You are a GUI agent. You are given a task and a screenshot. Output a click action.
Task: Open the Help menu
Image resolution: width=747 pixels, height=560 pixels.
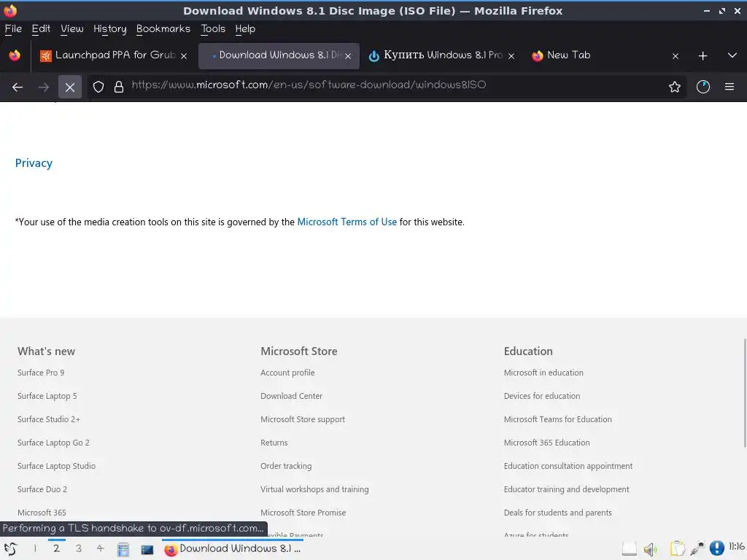tap(245, 29)
